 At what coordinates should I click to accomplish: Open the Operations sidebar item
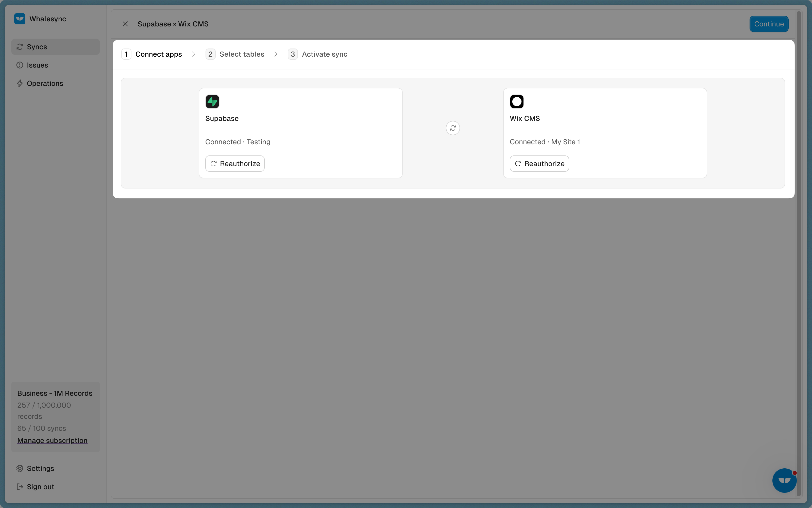[55, 83]
